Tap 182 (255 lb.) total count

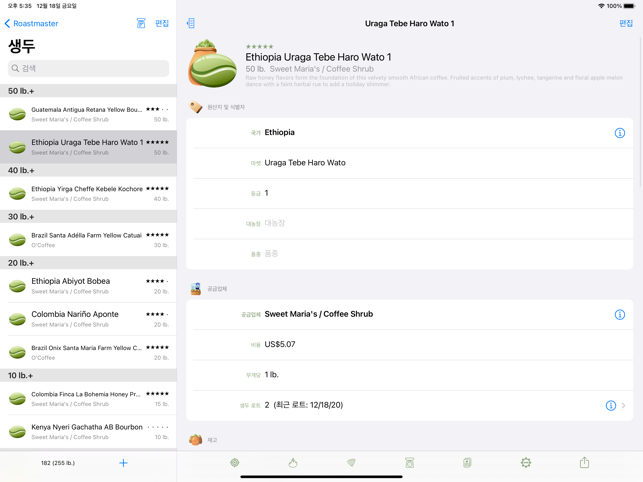point(58,463)
